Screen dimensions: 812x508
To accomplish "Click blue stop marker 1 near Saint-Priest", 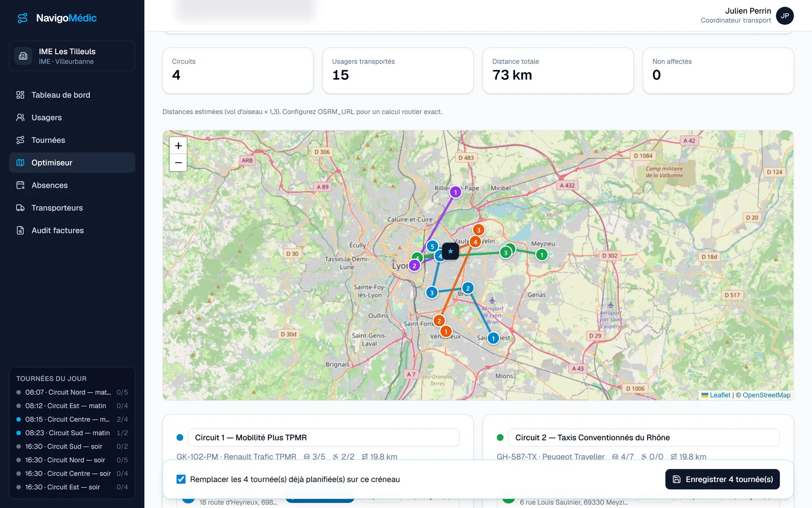I will point(493,338).
